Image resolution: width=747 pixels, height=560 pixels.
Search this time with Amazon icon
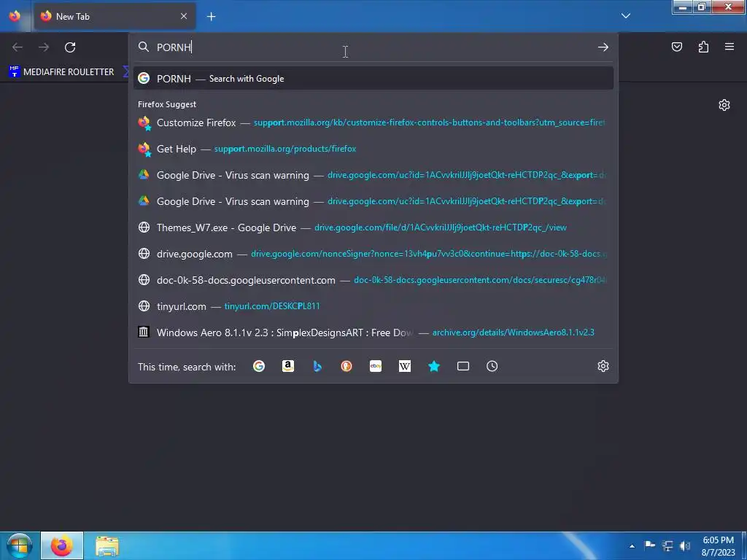pyautogui.click(x=287, y=366)
